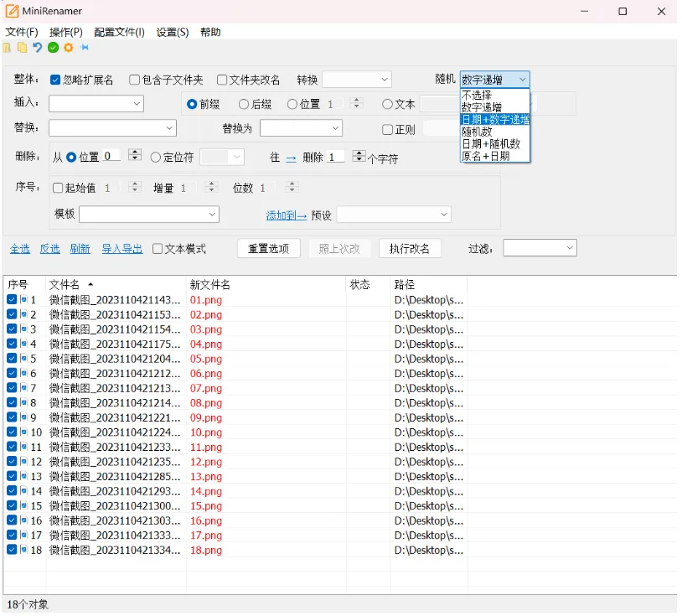Viewport: 682px width, 616px height.
Task: Open the 替换 combo box
Action: click(x=112, y=128)
